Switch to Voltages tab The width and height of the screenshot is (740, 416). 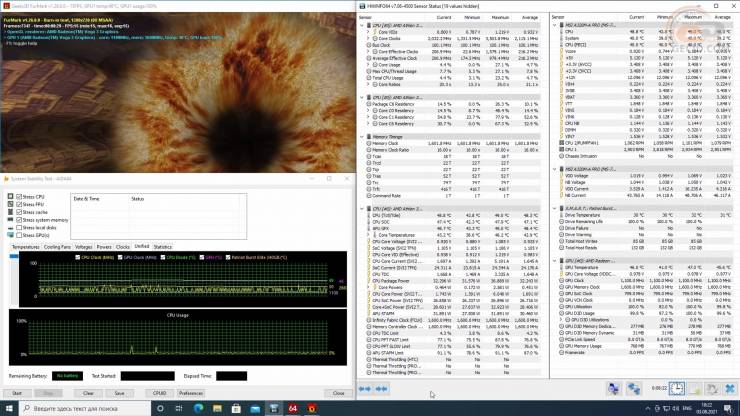84,247
